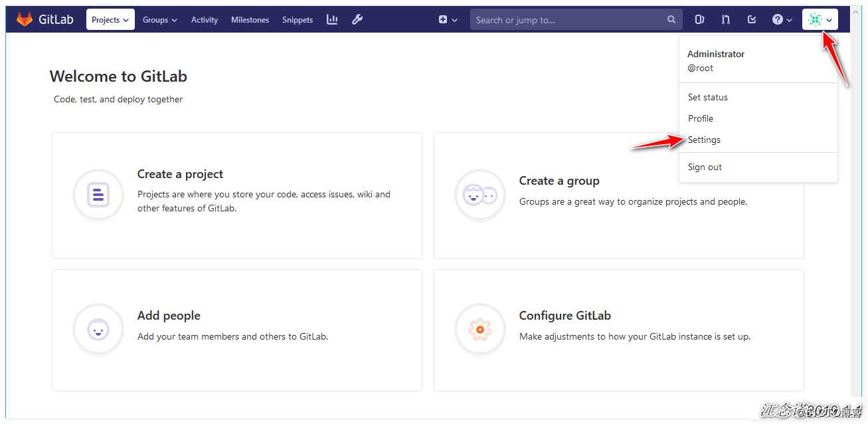Open the plus New... dropdown
The width and height of the screenshot is (868, 424).
(448, 20)
